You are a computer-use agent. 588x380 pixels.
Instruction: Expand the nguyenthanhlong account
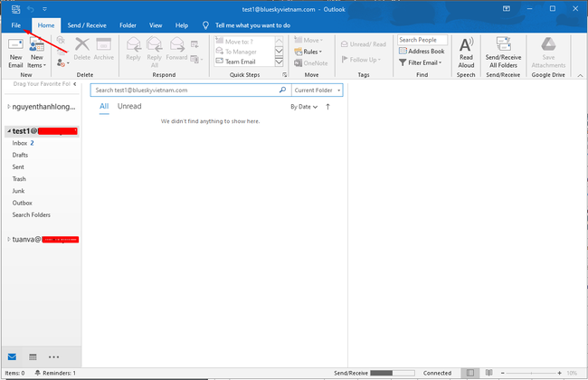[9, 107]
